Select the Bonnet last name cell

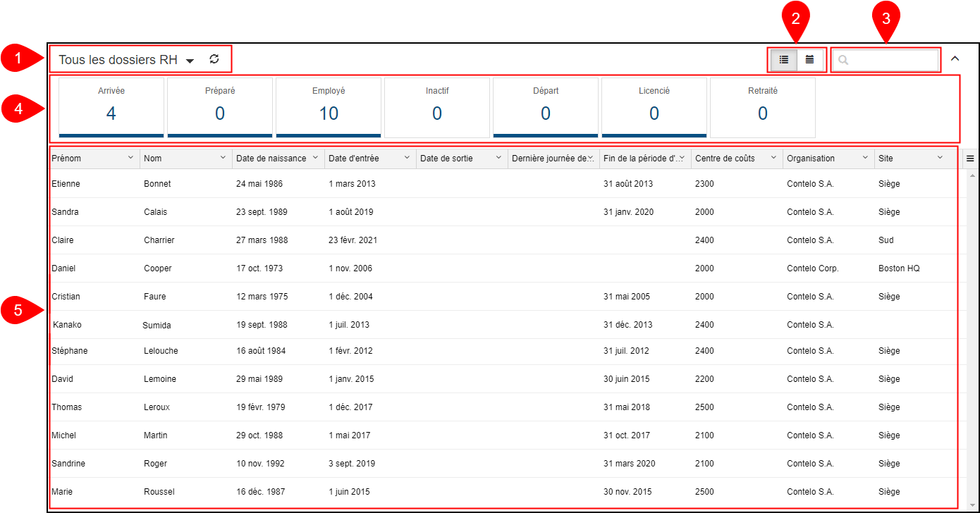[157, 184]
